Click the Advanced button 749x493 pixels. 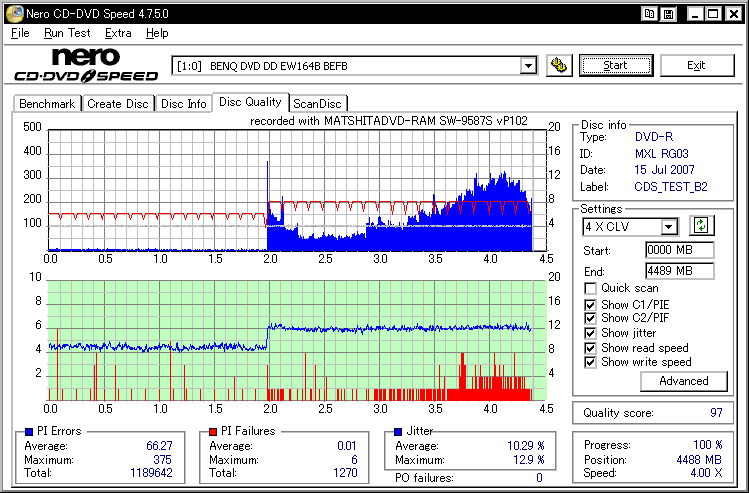point(684,381)
